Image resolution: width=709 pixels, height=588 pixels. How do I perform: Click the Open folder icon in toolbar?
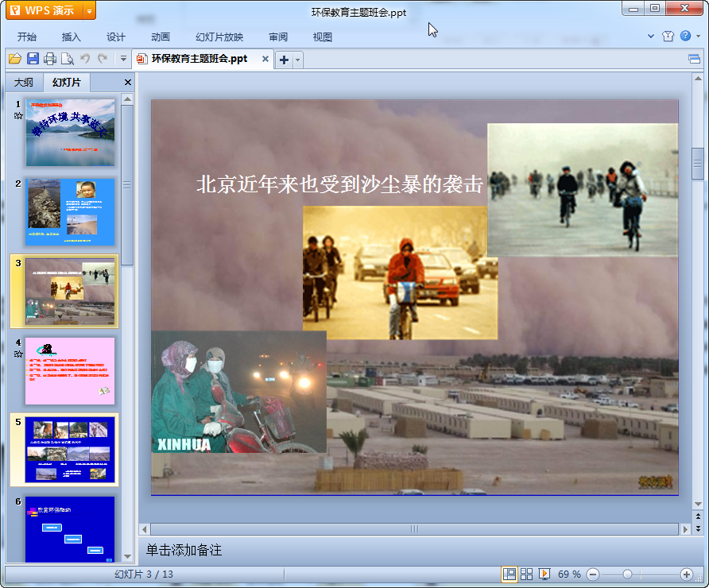coord(14,59)
